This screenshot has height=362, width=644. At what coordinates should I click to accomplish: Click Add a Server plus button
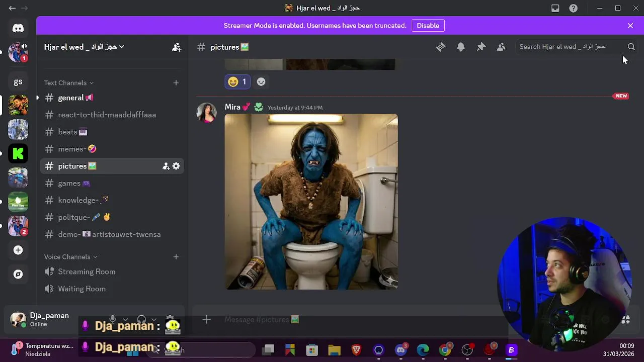[x=18, y=250]
